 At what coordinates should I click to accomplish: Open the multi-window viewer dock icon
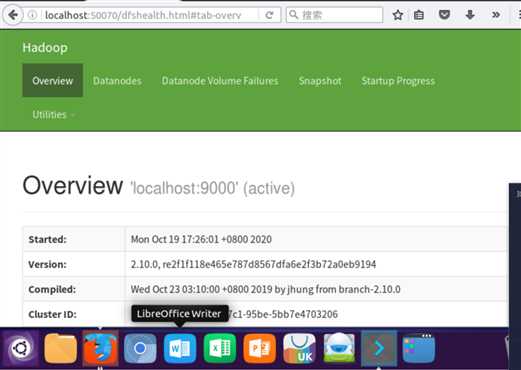(419, 348)
